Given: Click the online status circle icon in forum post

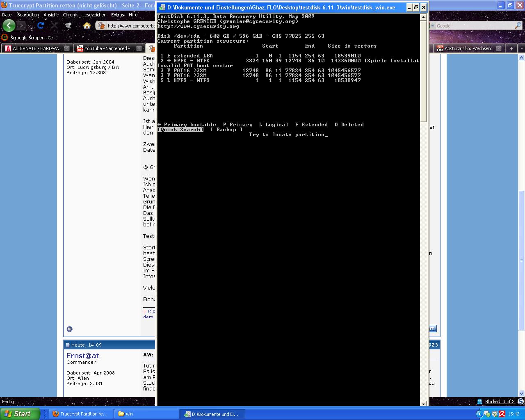Looking at the screenshot, I should (x=69, y=329).
